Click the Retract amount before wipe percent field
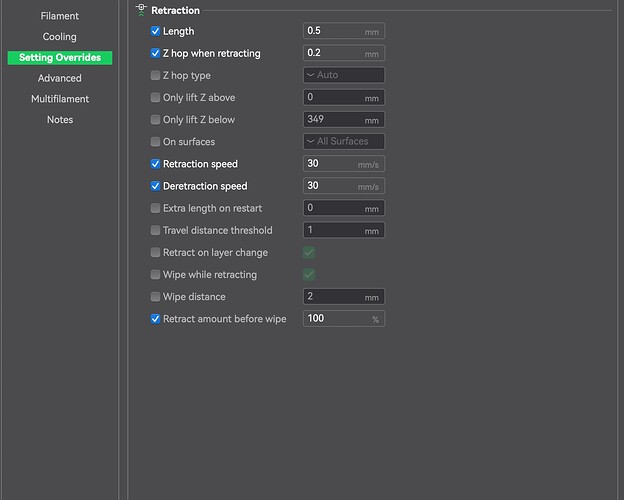This screenshot has width=624, height=500. (x=337, y=319)
